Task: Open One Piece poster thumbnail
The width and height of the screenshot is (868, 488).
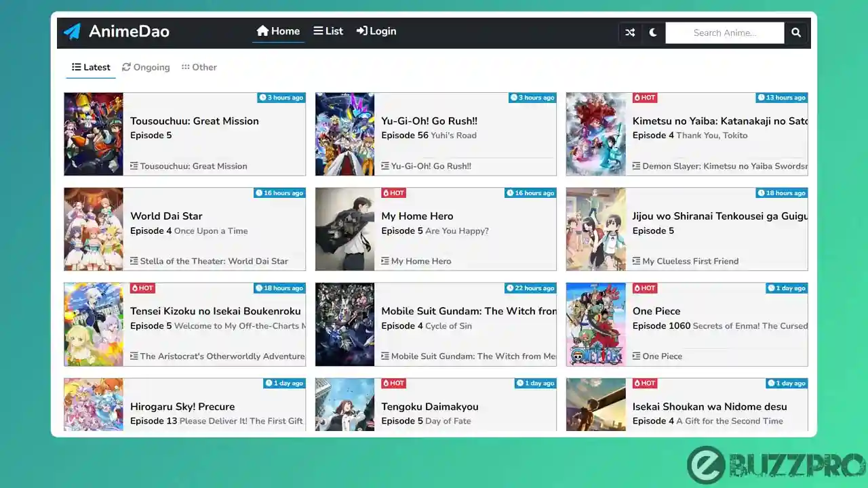Action: point(596,325)
